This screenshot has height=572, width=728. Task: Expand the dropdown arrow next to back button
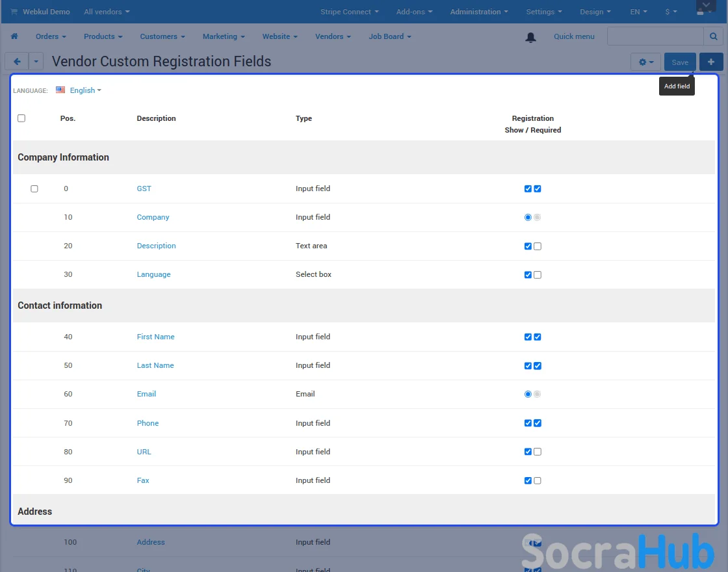[36, 62]
